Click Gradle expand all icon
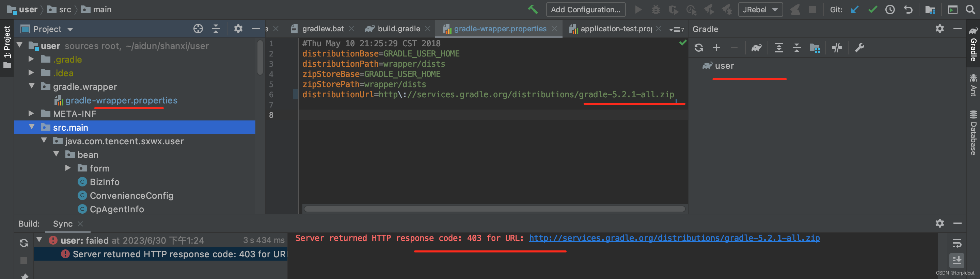Viewport: 980px width, 279px height. pos(779,48)
